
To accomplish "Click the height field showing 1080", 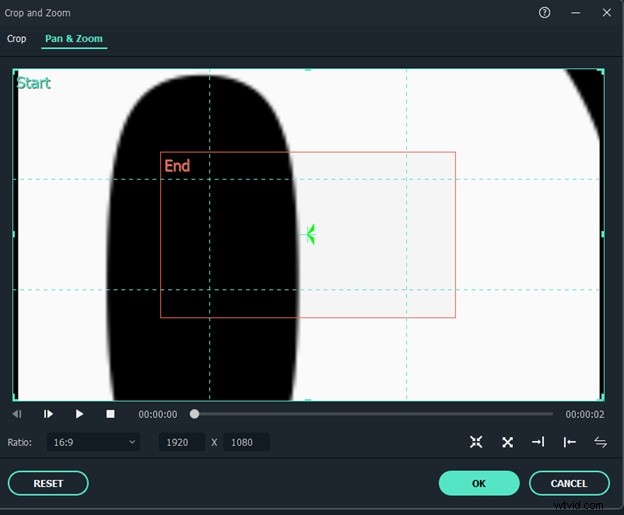I will click(246, 442).
